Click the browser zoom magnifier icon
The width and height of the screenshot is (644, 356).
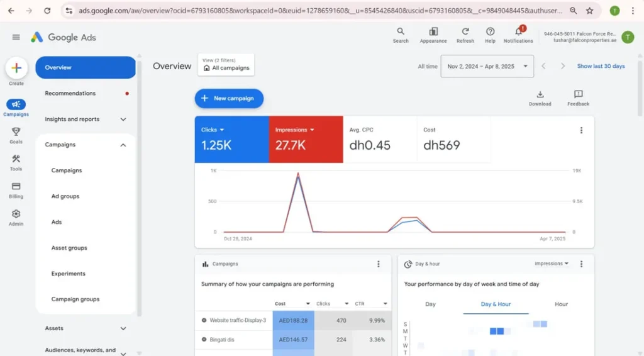click(574, 11)
